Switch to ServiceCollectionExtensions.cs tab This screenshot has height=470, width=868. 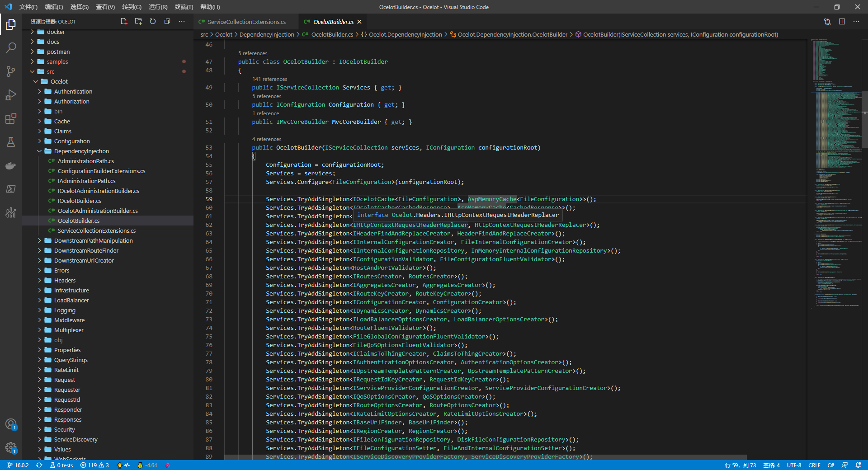(246, 22)
